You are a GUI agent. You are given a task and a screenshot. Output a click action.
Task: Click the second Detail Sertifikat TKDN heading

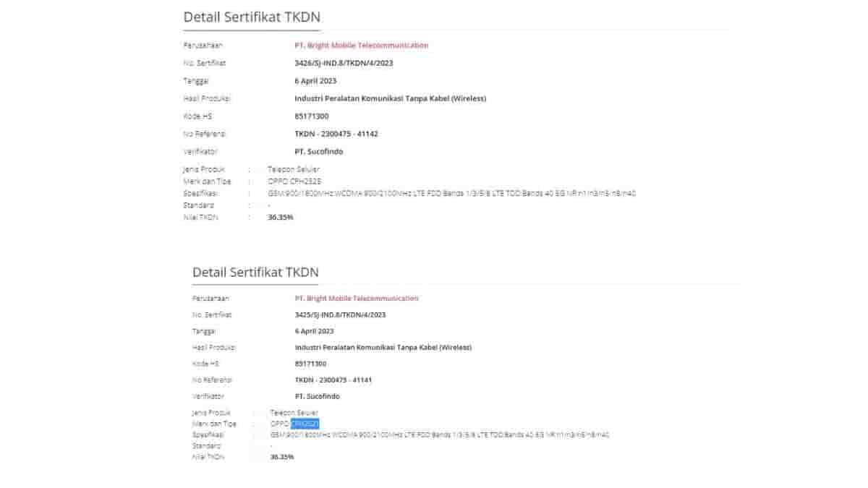pyautogui.click(x=255, y=273)
